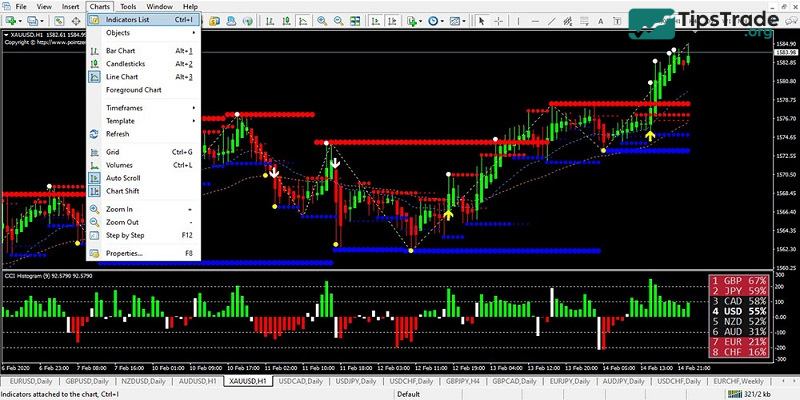Toggle Auto Scroll in Charts menu
The height and width of the screenshot is (400, 800).
coord(122,177)
